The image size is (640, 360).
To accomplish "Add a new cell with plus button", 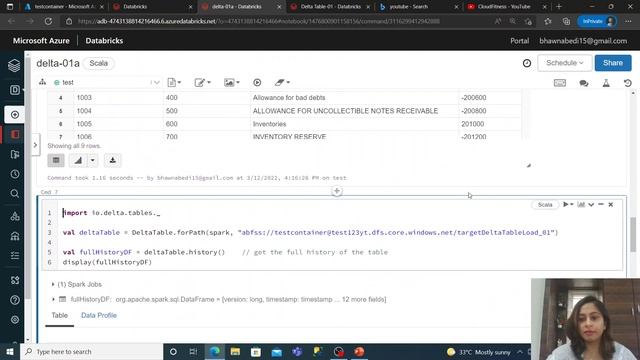I will click(x=337, y=191).
